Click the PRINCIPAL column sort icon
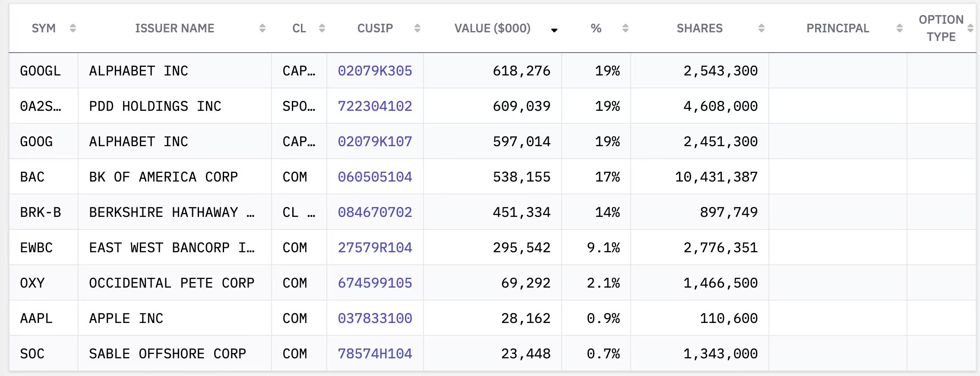The image size is (980, 376). (899, 28)
